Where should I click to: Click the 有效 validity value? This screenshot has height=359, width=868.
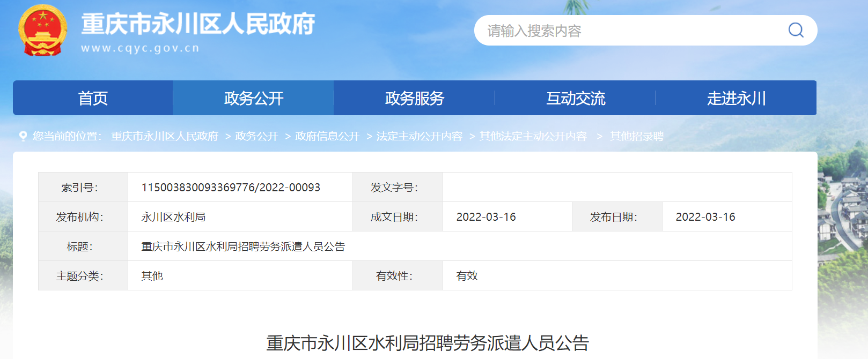click(x=467, y=275)
